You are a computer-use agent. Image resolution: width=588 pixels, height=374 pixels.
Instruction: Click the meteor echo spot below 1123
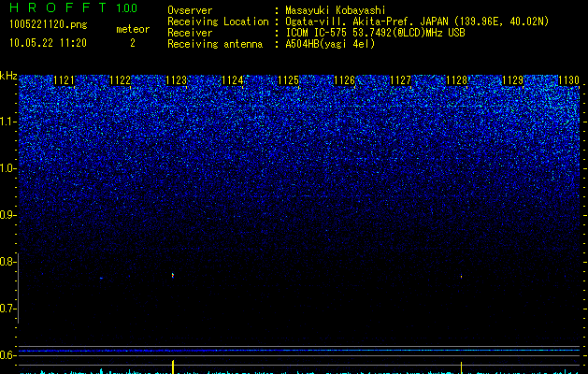point(173,275)
